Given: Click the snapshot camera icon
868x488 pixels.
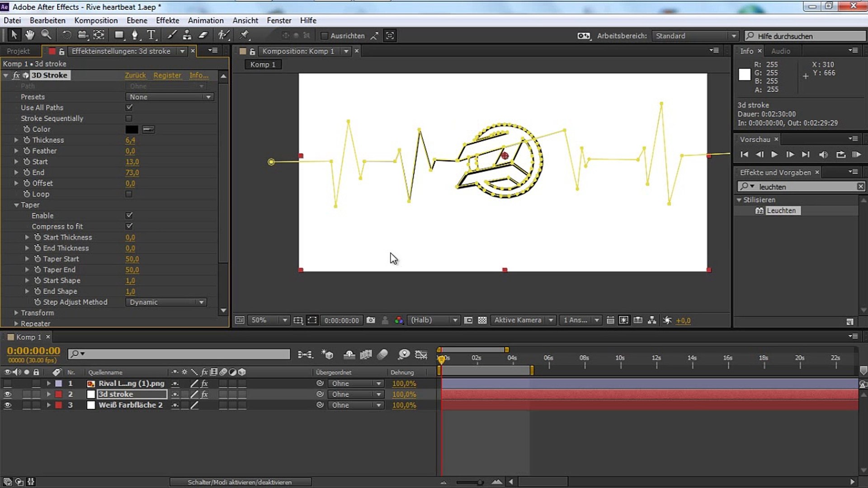Looking at the screenshot, I should pos(371,320).
